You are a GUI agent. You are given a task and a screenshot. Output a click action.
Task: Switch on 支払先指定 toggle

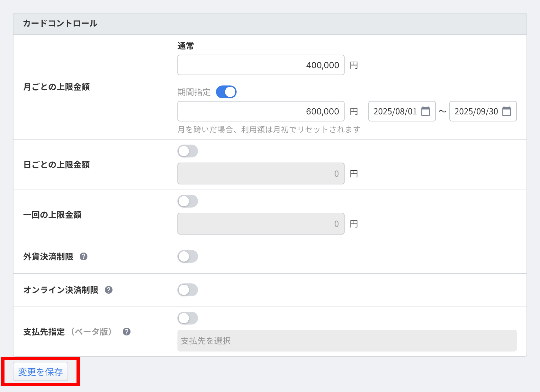[188, 318]
